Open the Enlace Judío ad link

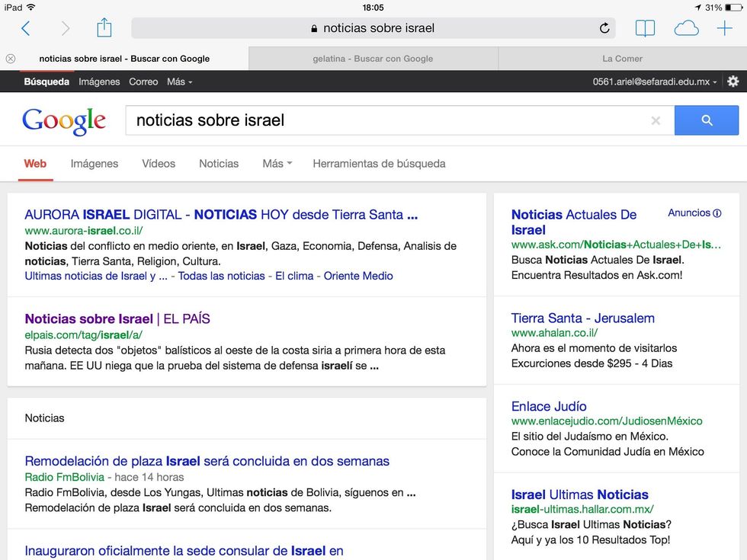click(x=549, y=406)
